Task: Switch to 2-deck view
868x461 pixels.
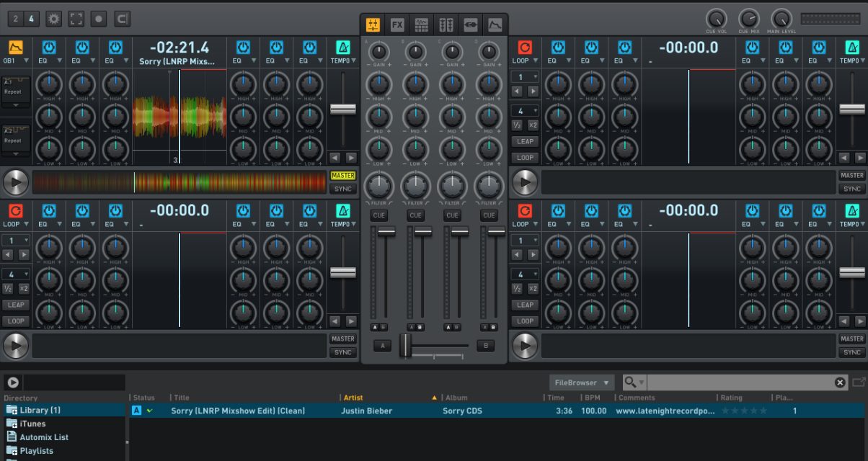Action: [x=14, y=19]
